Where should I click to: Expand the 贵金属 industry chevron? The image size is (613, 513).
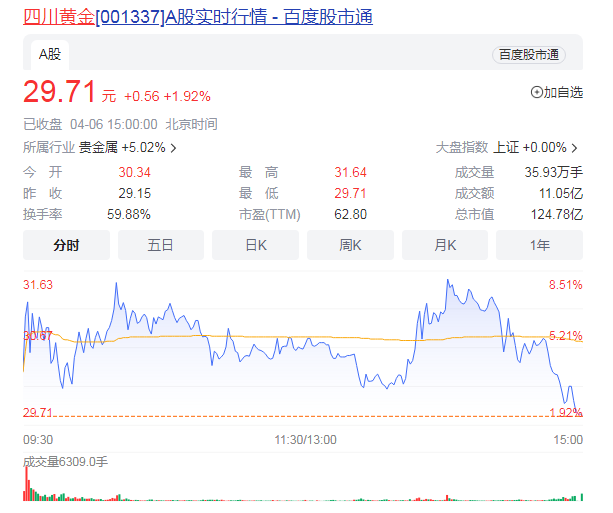pos(174,148)
